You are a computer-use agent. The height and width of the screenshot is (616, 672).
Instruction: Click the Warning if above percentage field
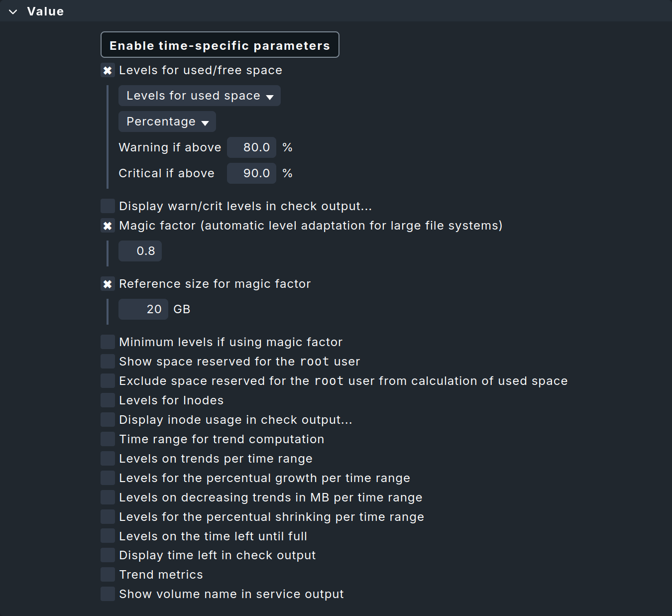(x=251, y=147)
